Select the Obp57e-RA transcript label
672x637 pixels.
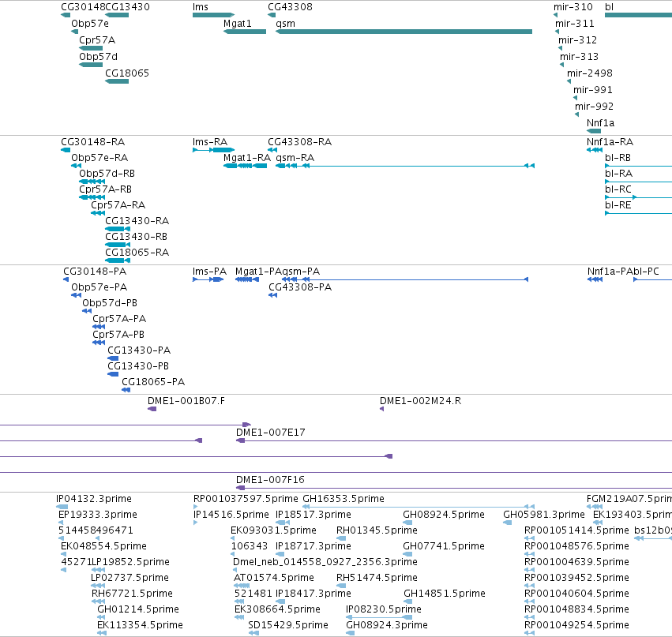(99, 158)
